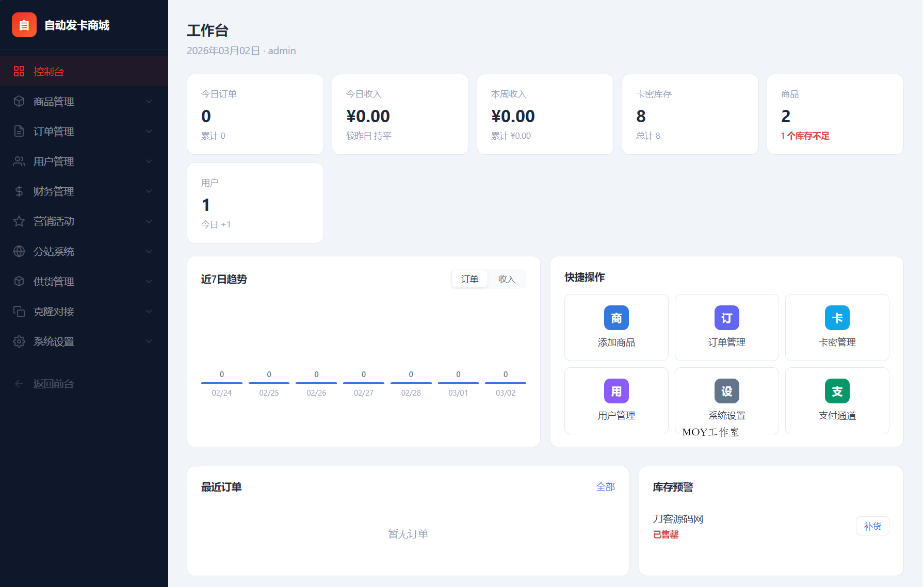Image resolution: width=924 pixels, height=587 pixels.
Task: Click the 系统设置 gear icon in sidebar
Action: [19, 341]
